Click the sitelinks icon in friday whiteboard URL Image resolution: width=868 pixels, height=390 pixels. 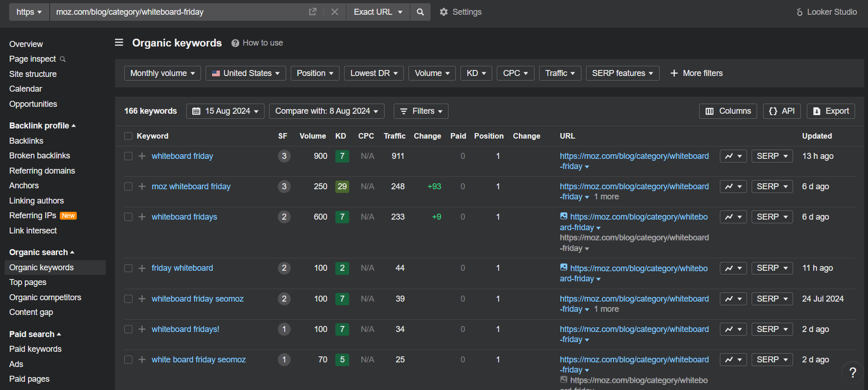(563, 267)
